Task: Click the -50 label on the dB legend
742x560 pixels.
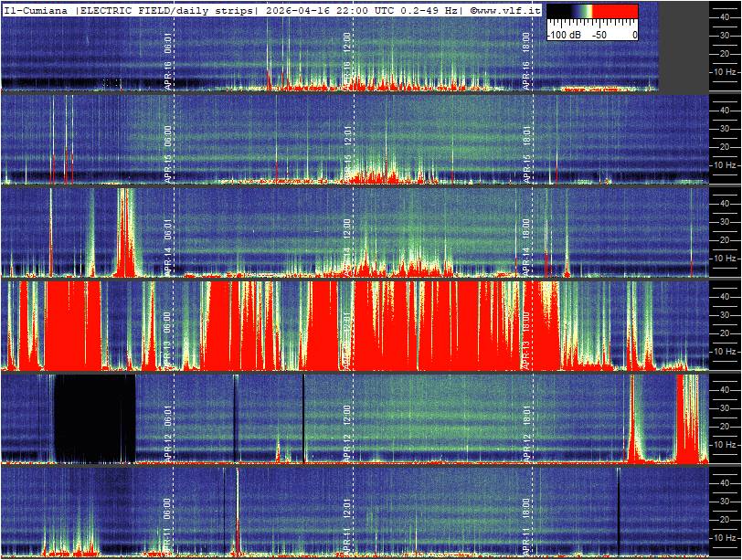Action: [599, 34]
